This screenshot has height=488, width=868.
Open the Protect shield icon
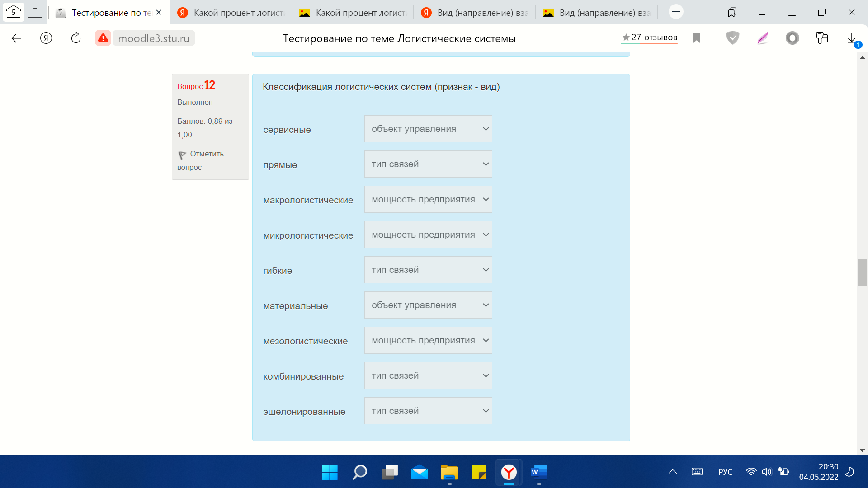(x=732, y=38)
